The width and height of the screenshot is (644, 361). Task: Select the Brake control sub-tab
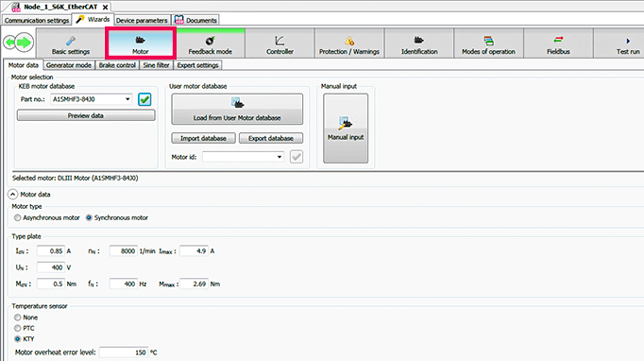pyautogui.click(x=117, y=65)
